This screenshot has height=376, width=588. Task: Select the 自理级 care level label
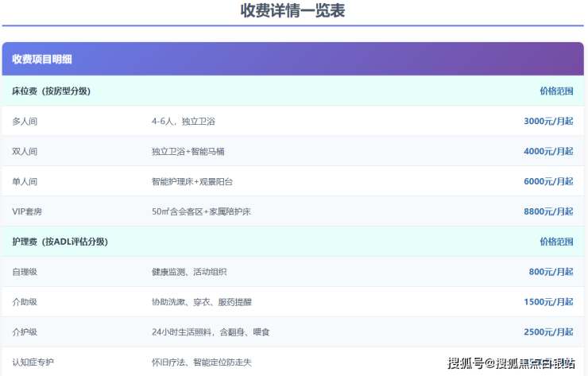[25, 272]
